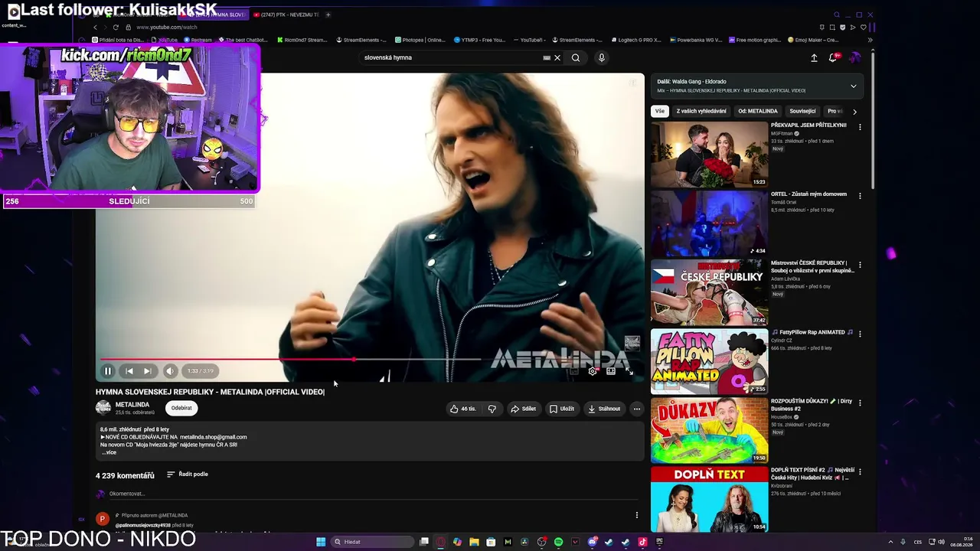Open options for Mistrovství ČESKÉ REPUBLIKY video
This screenshot has height=551, width=980.
click(x=860, y=265)
